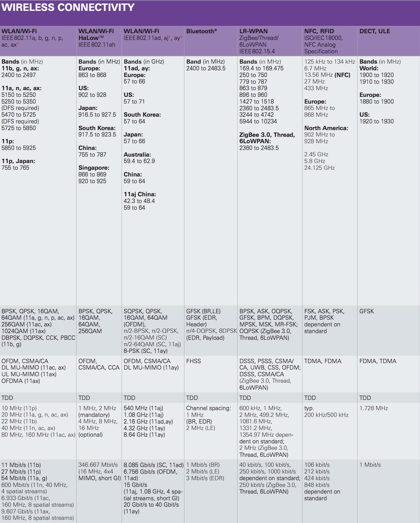Screen dimensions: 420x523
Task: Select RFID 'North America:' heading
Action: tap(326, 128)
